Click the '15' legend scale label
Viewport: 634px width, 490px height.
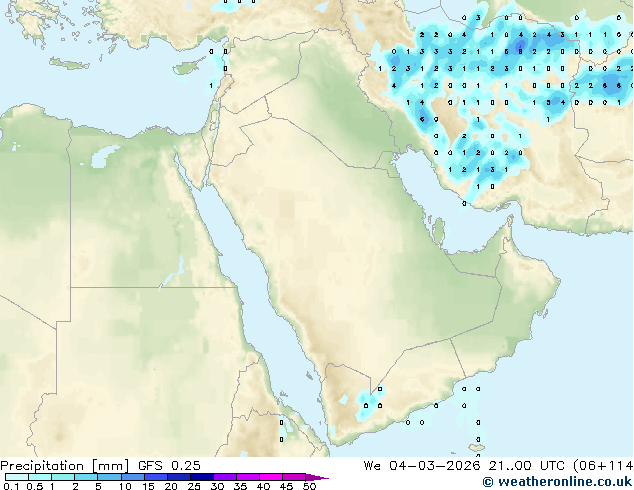[x=148, y=486]
